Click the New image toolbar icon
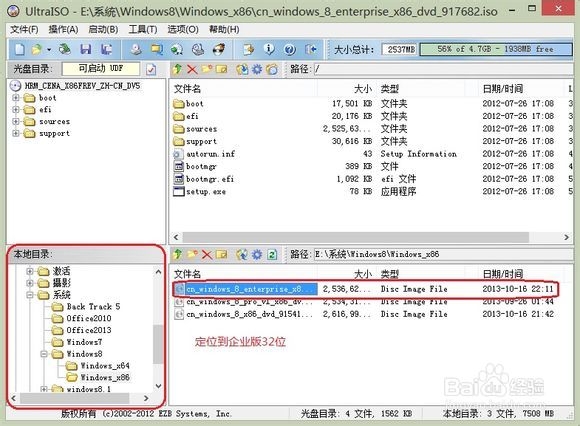580x426 pixels. 20,49
